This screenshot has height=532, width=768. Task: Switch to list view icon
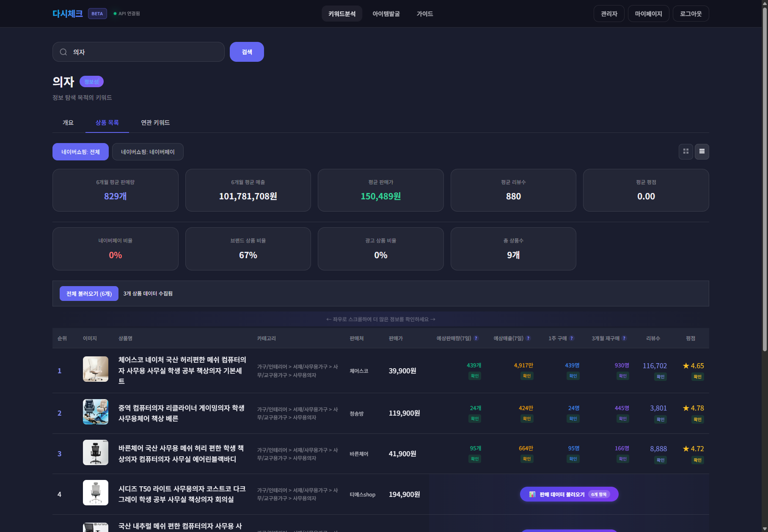702,152
